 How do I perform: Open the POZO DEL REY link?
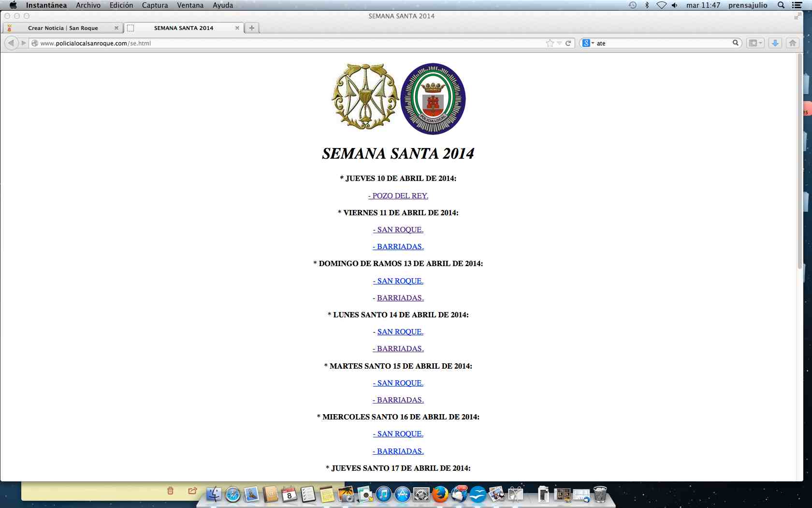pyautogui.click(x=398, y=195)
